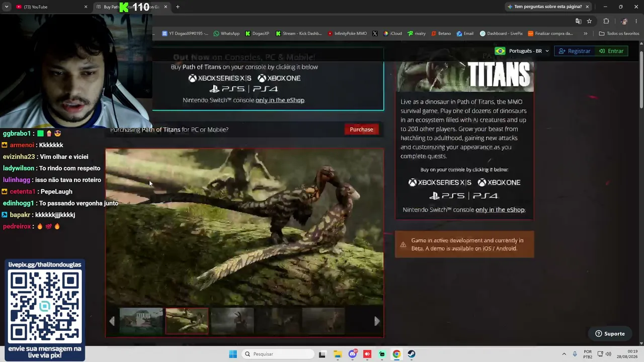Open the rivalry bookmark
644x362 pixels.
[417, 34]
